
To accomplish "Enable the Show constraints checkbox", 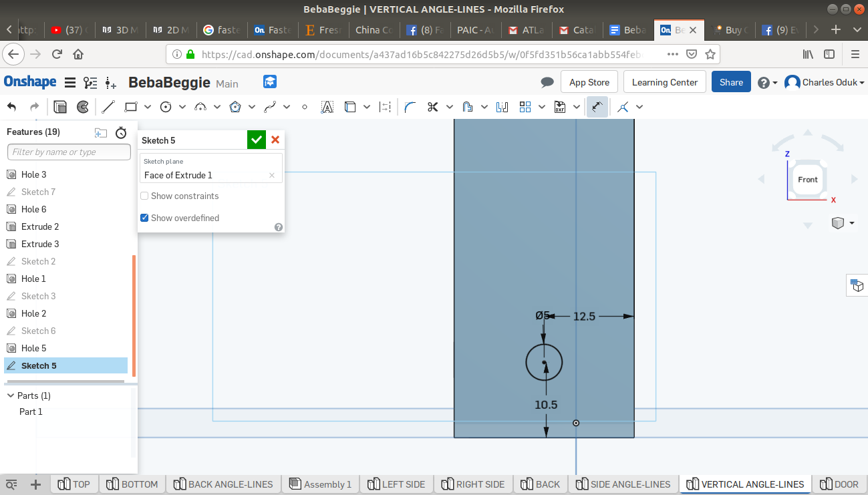I will pos(144,196).
